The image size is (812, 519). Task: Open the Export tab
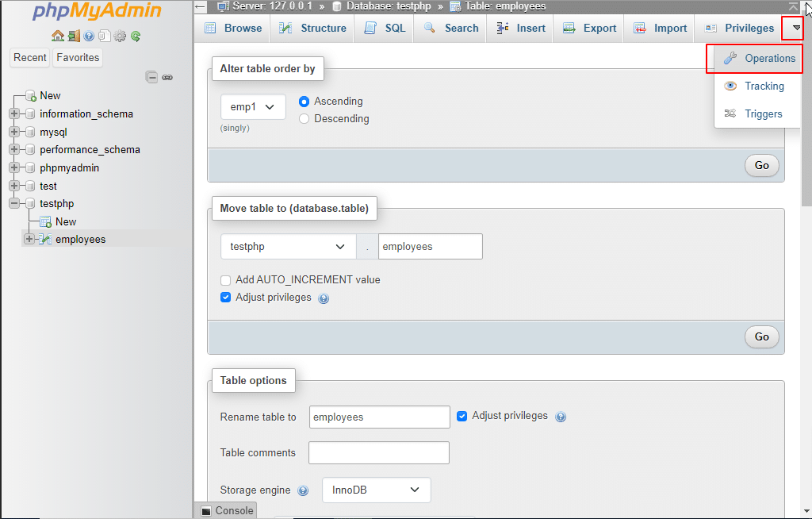589,28
